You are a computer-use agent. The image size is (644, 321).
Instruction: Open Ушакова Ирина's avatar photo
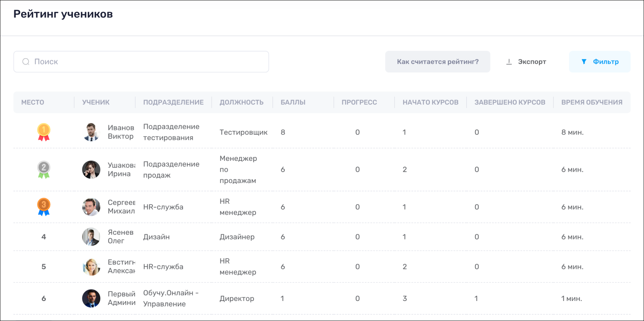coord(91,170)
